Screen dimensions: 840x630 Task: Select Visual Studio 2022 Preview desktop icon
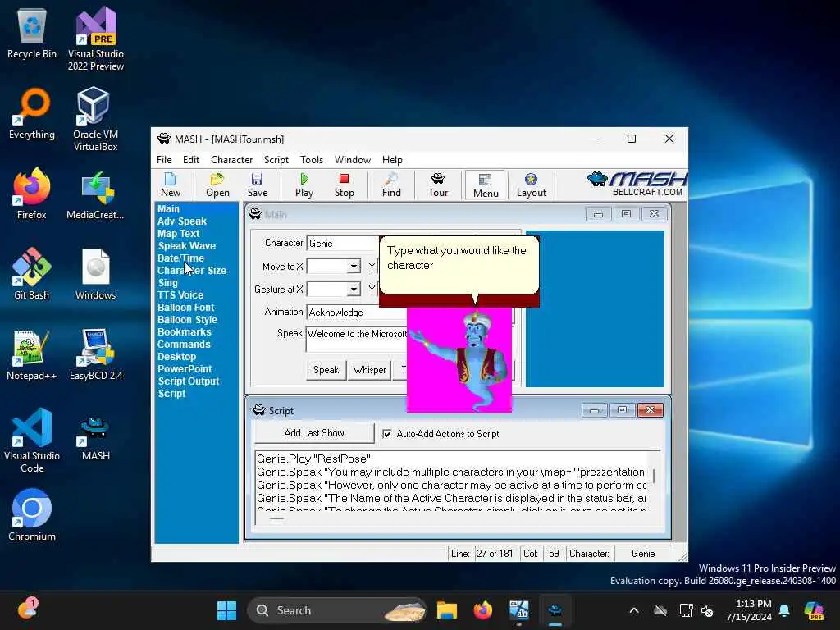[x=96, y=39]
